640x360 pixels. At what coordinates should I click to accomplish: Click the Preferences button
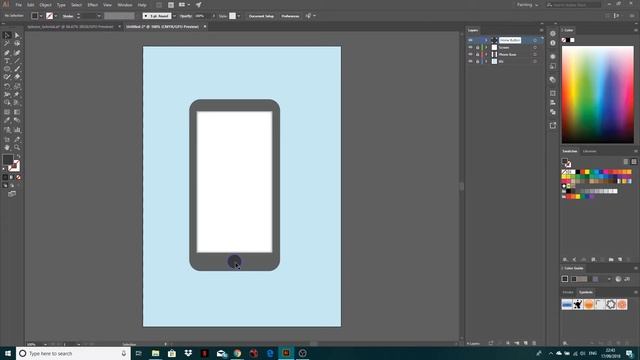(290, 16)
